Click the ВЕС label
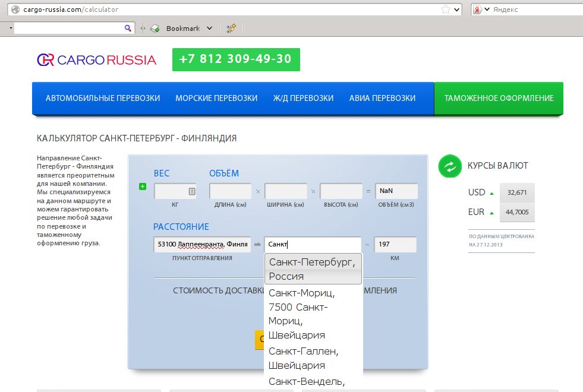583x392 pixels. coord(162,173)
